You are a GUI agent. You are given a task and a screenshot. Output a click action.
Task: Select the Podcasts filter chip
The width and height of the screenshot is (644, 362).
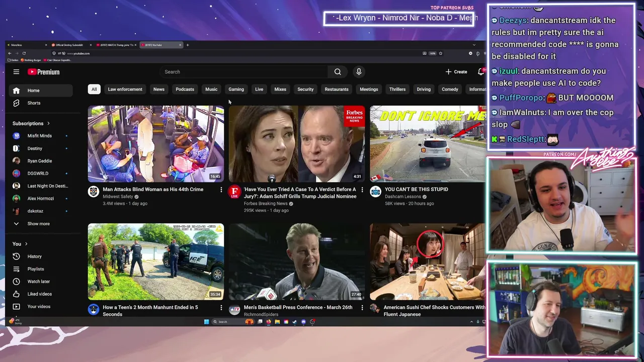point(185,89)
